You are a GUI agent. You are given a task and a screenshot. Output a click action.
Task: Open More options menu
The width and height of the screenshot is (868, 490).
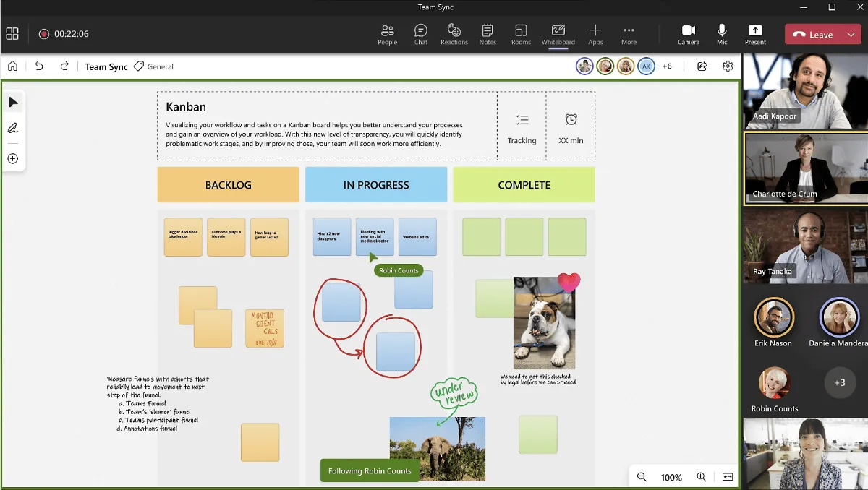(629, 34)
